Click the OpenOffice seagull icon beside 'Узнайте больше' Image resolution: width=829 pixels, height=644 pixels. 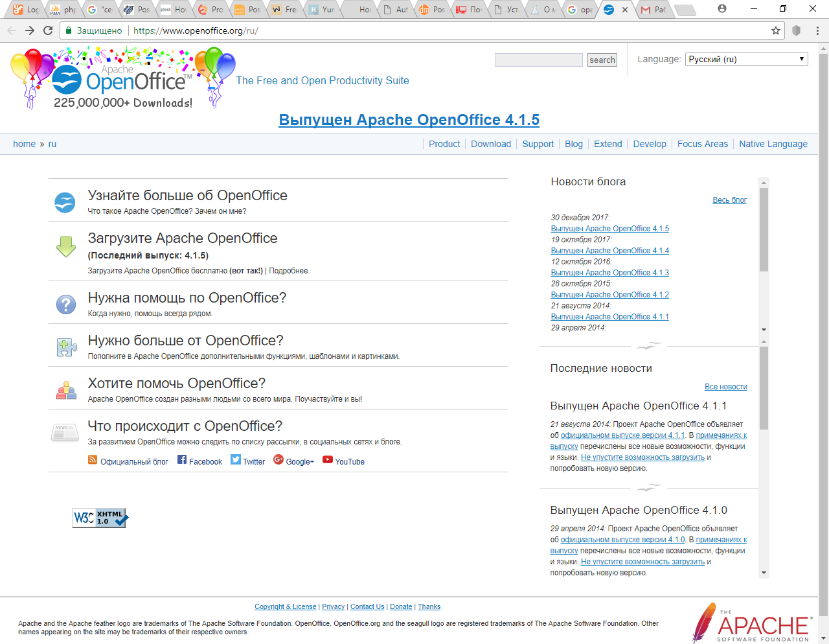coord(65,203)
